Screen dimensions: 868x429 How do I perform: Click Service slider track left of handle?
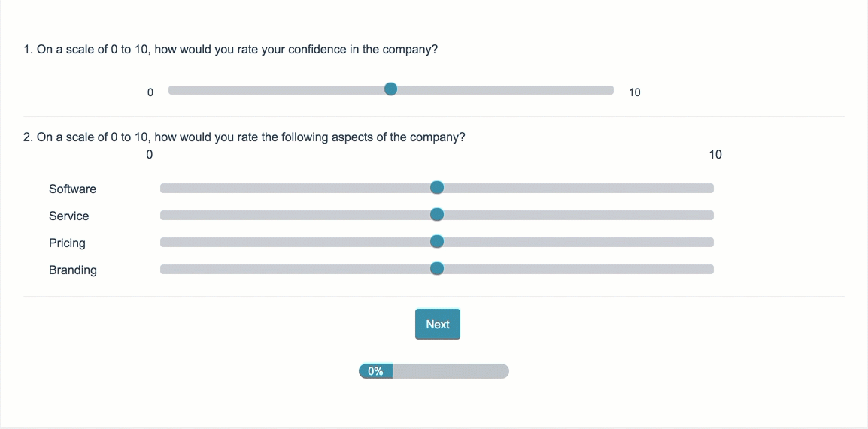point(297,215)
